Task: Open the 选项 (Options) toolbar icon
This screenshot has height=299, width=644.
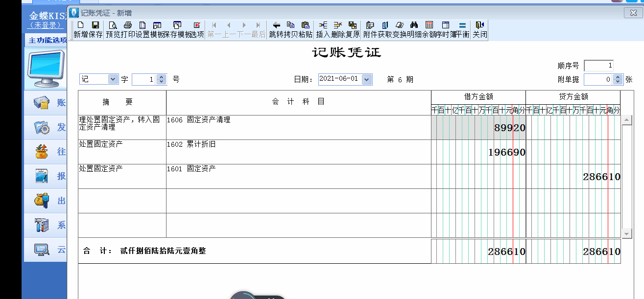Action: (x=197, y=25)
